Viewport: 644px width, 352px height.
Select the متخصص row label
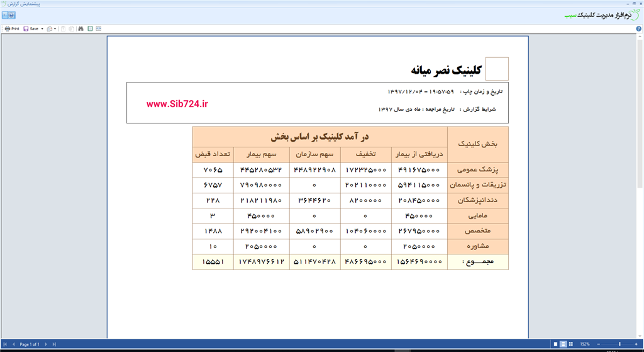click(478, 231)
